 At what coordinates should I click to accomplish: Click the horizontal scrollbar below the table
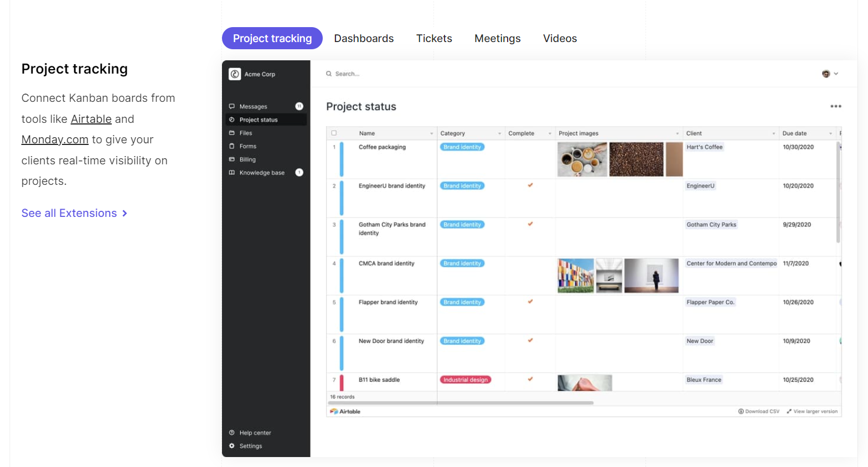coord(461,403)
